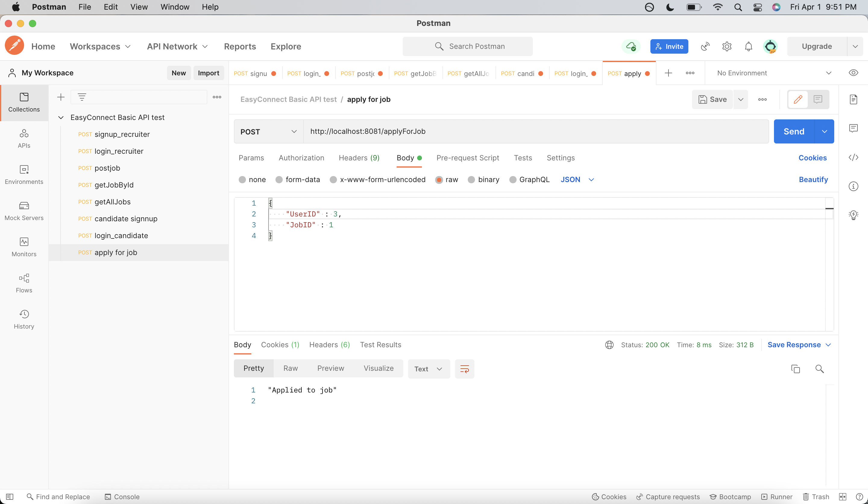The height and width of the screenshot is (504, 868).
Task: Toggle line wrap icon in response
Action: (464, 369)
